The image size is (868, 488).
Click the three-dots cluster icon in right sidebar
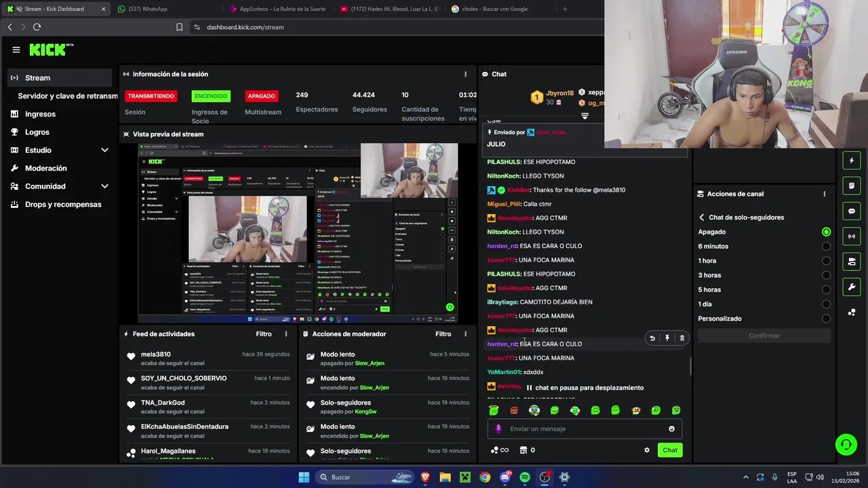tap(852, 312)
